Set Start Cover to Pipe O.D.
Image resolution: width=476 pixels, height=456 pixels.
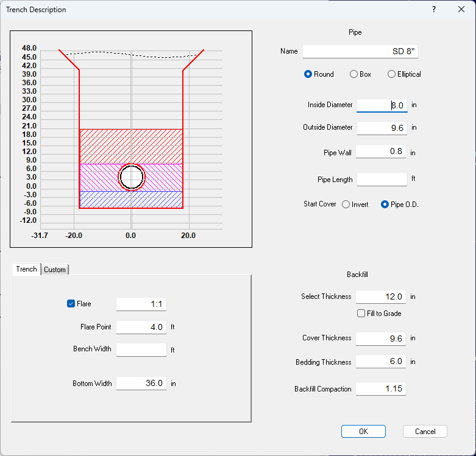[x=385, y=205]
